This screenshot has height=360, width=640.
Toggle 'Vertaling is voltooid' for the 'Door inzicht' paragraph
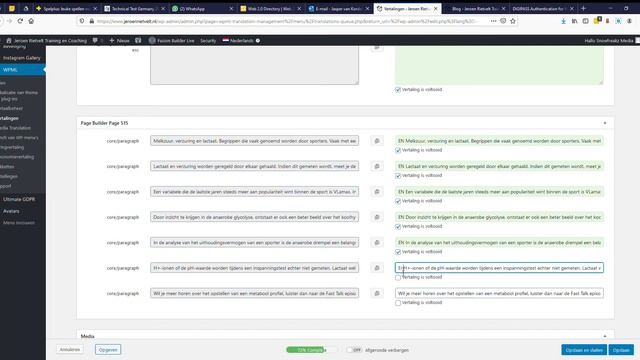pyautogui.click(x=398, y=227)
